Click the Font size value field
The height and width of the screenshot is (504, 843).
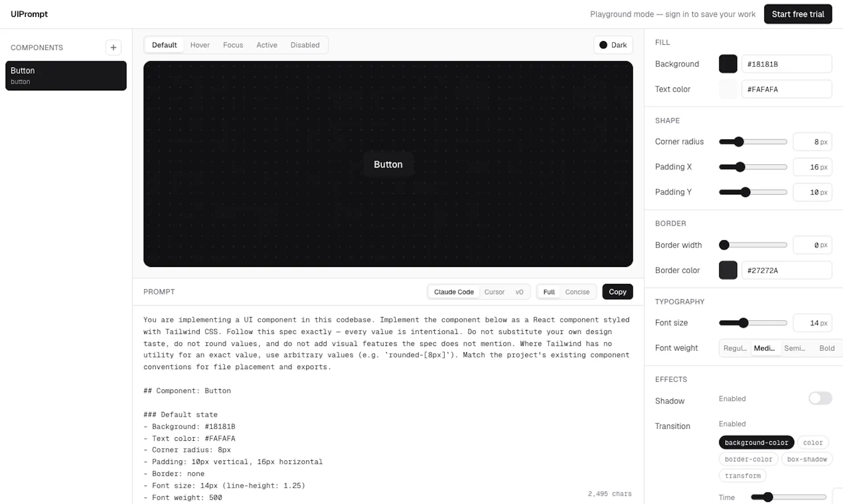[x=812, y=323]
